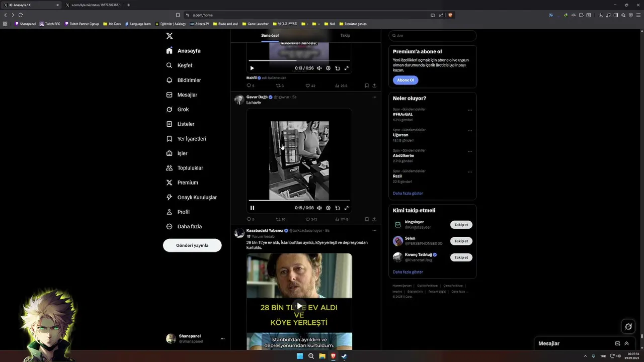Open Mesajlar in the left sidebar
Viewport: 644px width, 362px height.
pyautogui.click(x=182, y=95)
